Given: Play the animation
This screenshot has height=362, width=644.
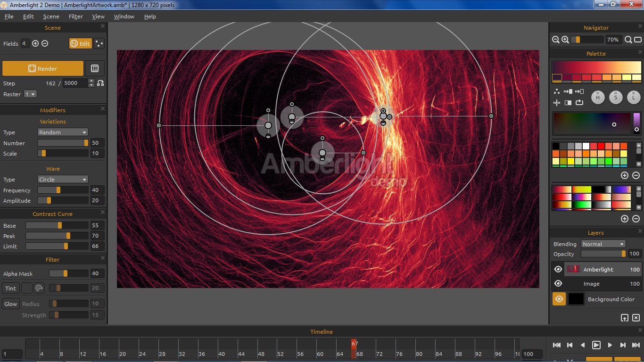Looking at the screenshot, I should (x=596, y=345).
